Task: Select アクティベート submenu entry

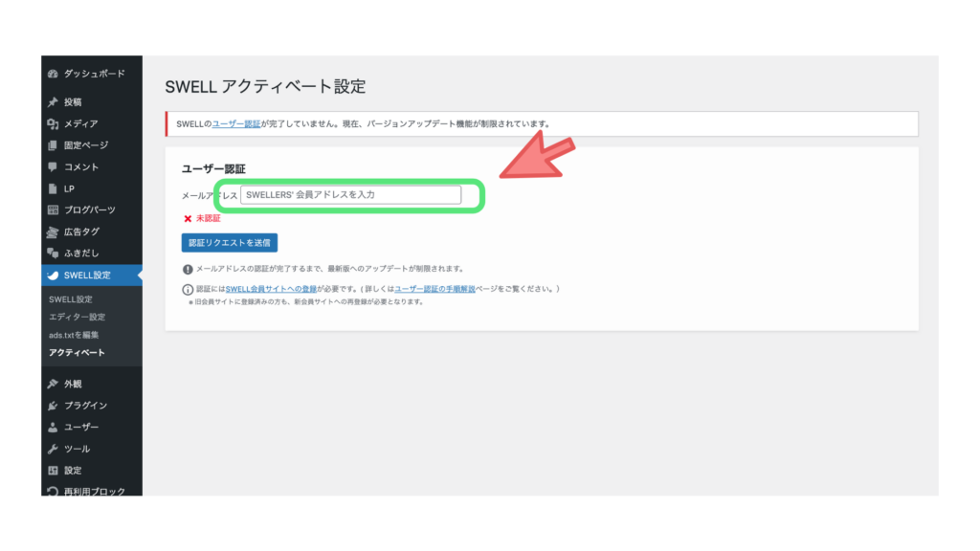Action: tap(77, 352)
